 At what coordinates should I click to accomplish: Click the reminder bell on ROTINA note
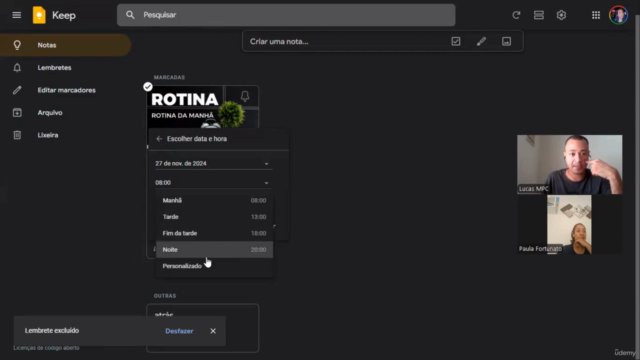coord(244,96)
